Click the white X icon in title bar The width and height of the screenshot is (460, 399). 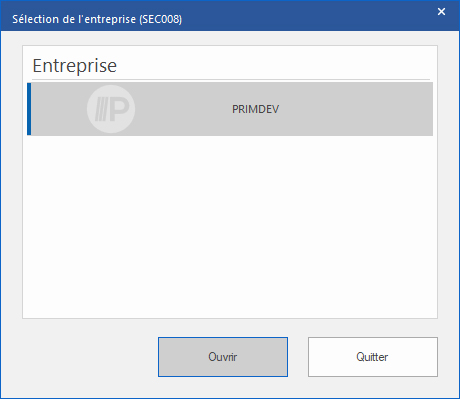click(x=441, y=12)
